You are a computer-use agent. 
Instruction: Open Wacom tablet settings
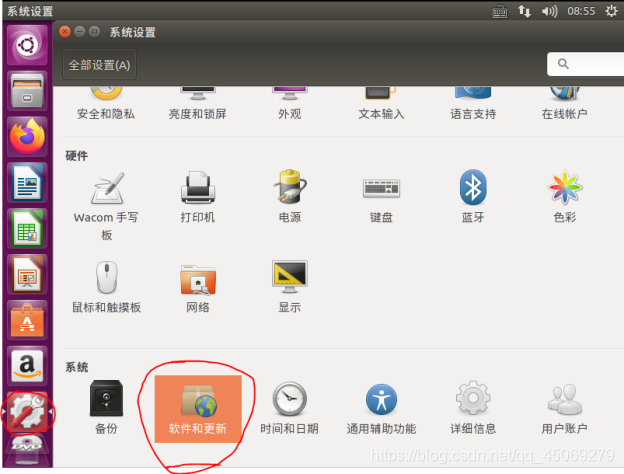[x=106, y=206]
